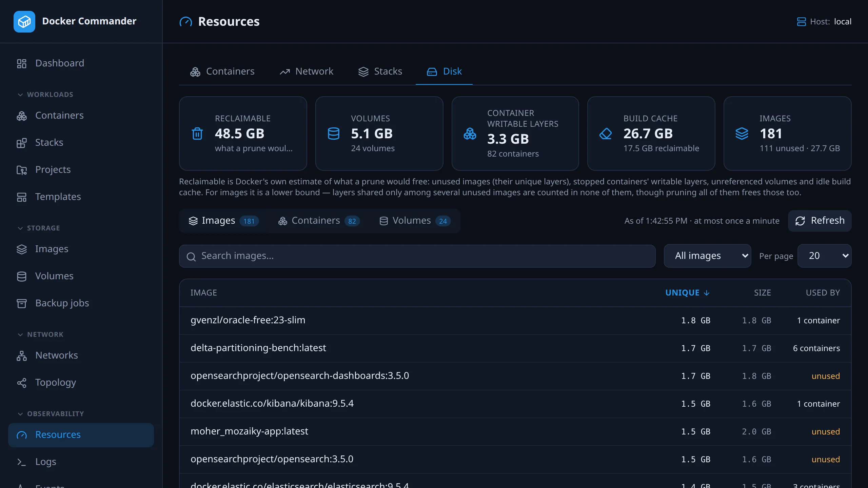
Task: Click the gvenzl/oracle-free:23-slim image row
Action: tap(515, 321)
